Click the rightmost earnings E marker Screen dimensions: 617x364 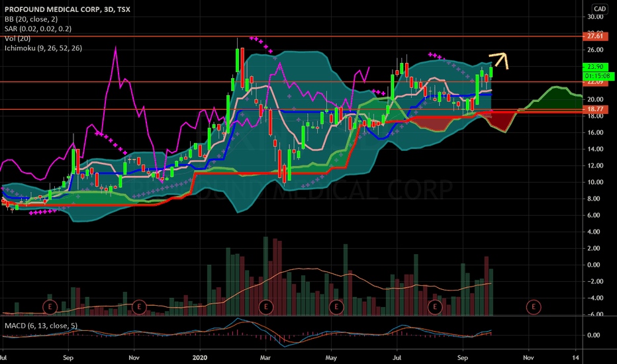[534, 306]
